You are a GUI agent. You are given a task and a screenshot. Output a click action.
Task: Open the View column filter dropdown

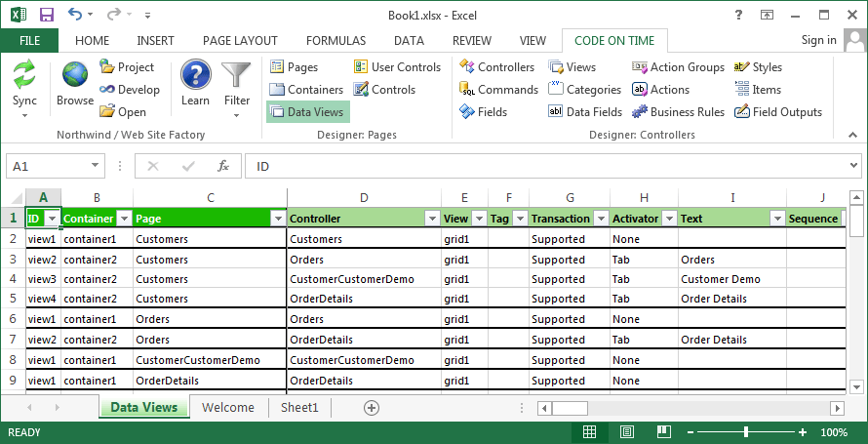pos(480,219)
